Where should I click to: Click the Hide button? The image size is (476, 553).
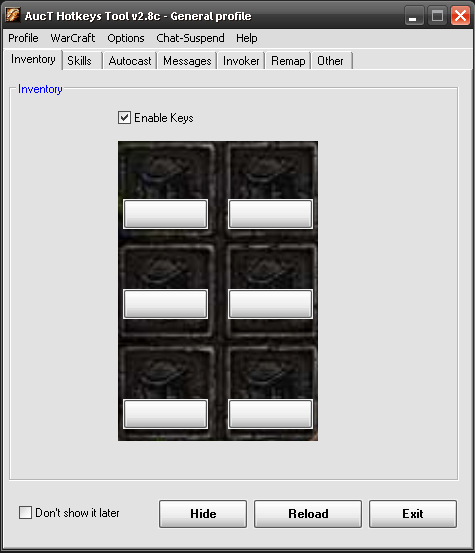pyautogui.click(x=203, y=514)
